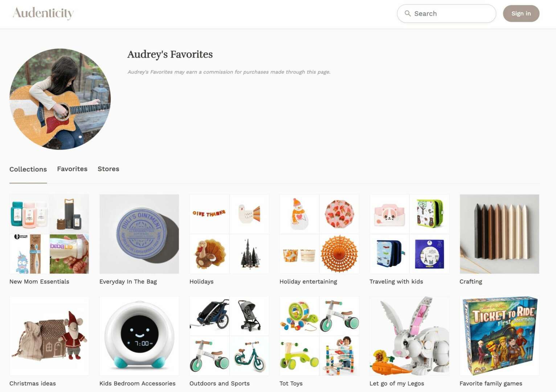This screenshot has width=556, height=392.
Task: Open the Ouli's Ointment tin image
Action: click(139, 234)
